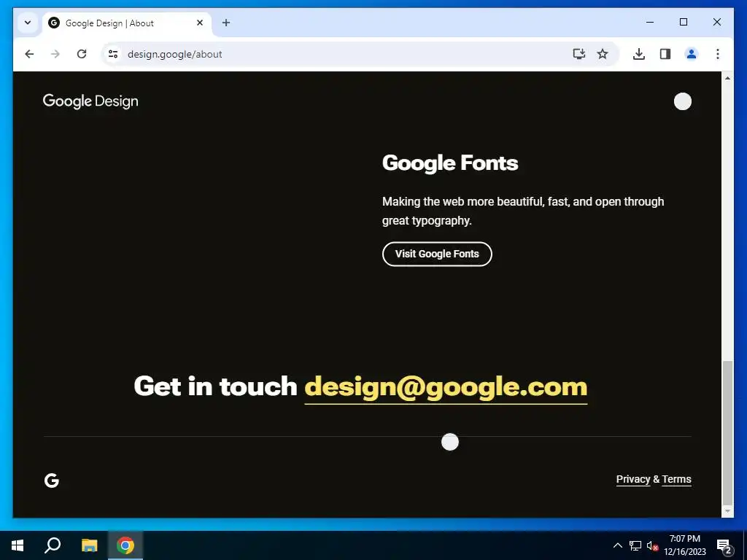Open Chrome three-dot menu
The image size is (747, 560).
pos(718,54)
